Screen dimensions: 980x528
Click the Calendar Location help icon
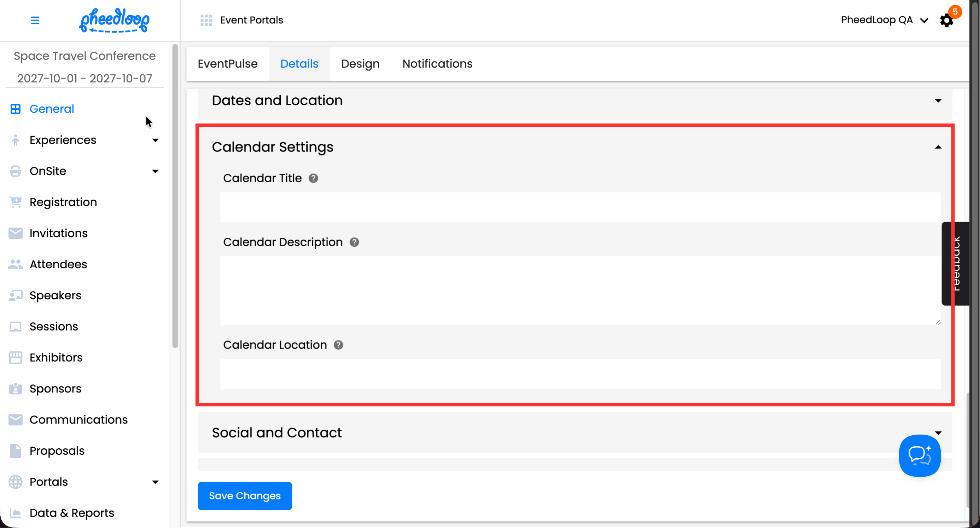[x=338, y=345]
